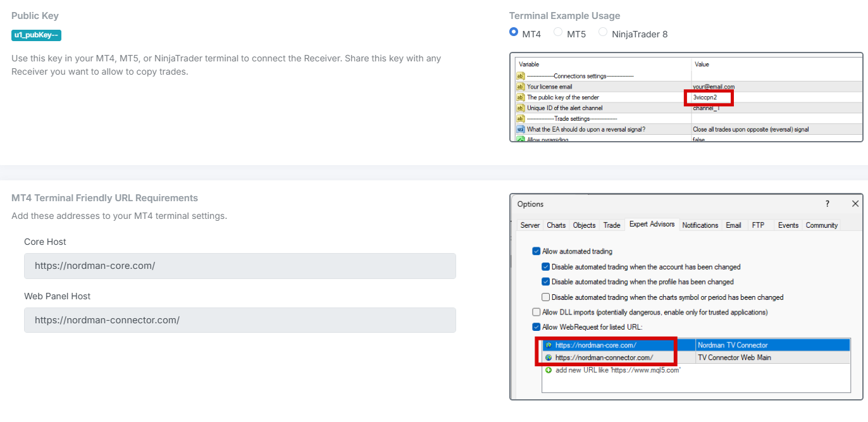This screenshot has height=422, width=868.
Task: Enable the Allow DLL imports checkbox
Action: [536, 313]
